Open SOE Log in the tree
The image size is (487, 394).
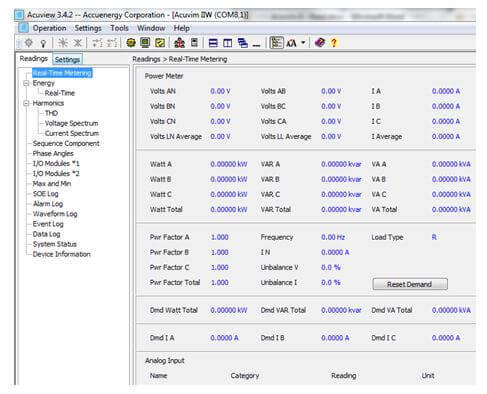point(45,194)
